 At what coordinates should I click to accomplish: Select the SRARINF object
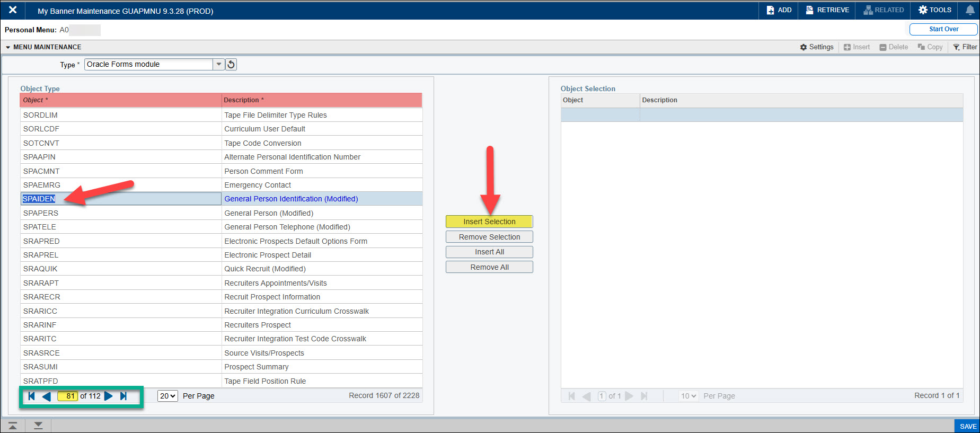[121, 325]
